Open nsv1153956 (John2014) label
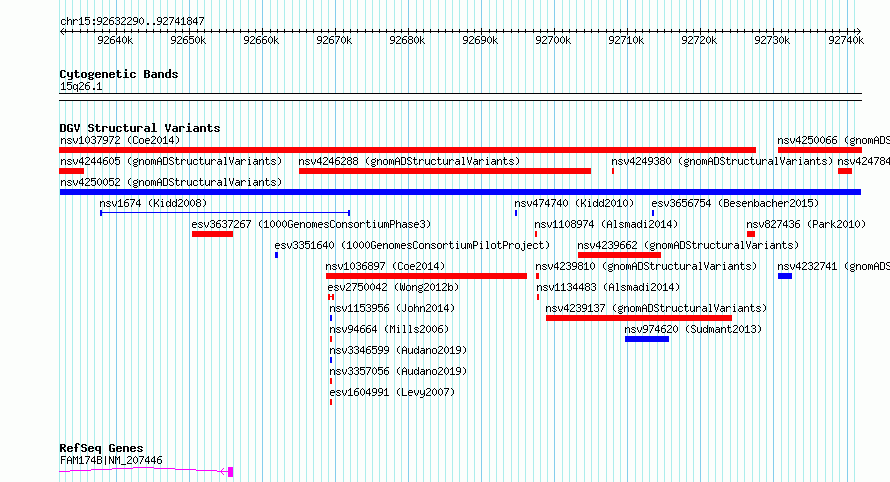Image resolution: width=890 pixels, height=482 pixels. [392, 308]
